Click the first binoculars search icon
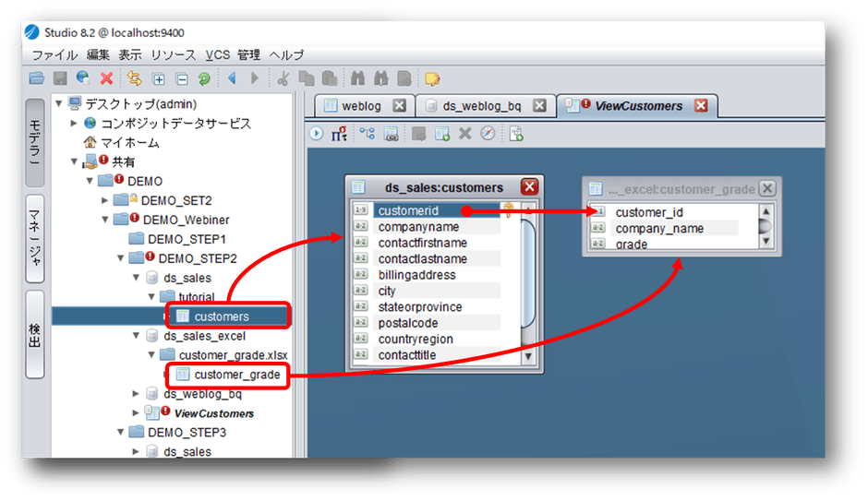This screenshot has height=501, width=868. click(357, 79)
